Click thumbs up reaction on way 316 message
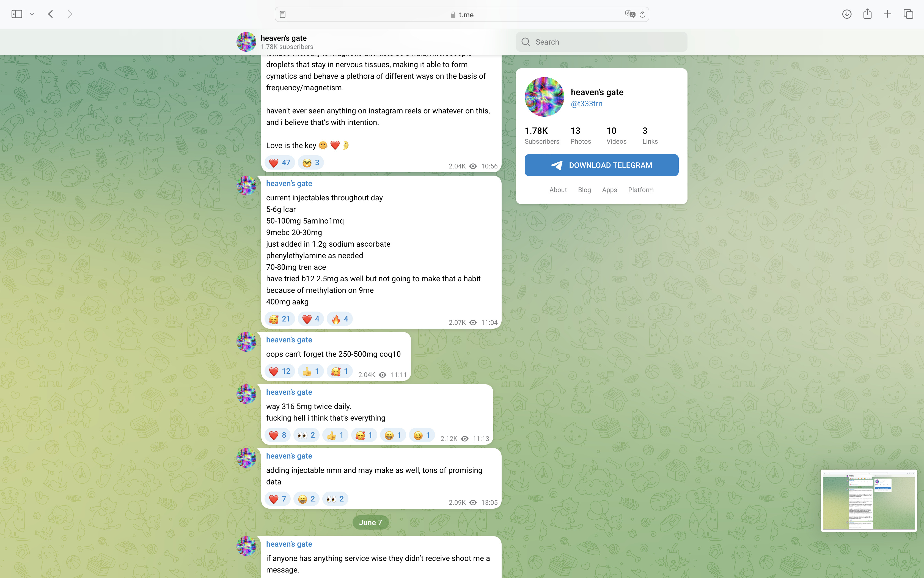The width and height of the screenshot is (924, 578). (x=335, y=435)
